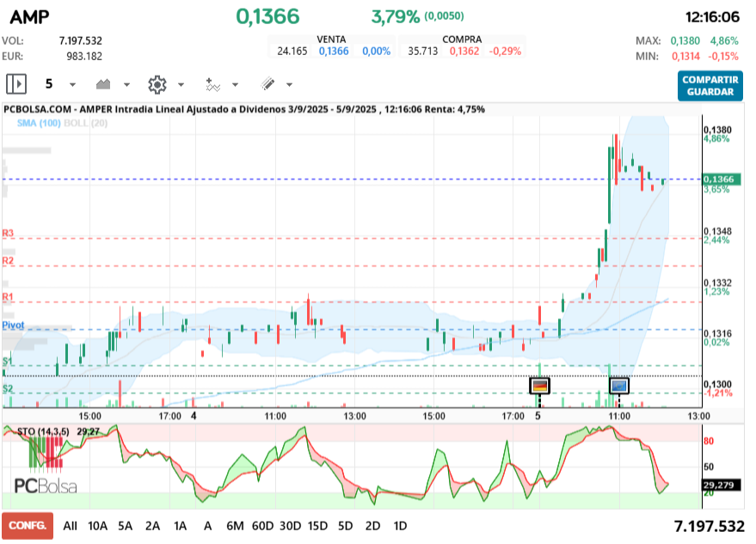
Task: Click the MIN value 0,1314
Action: click(685, 57)
